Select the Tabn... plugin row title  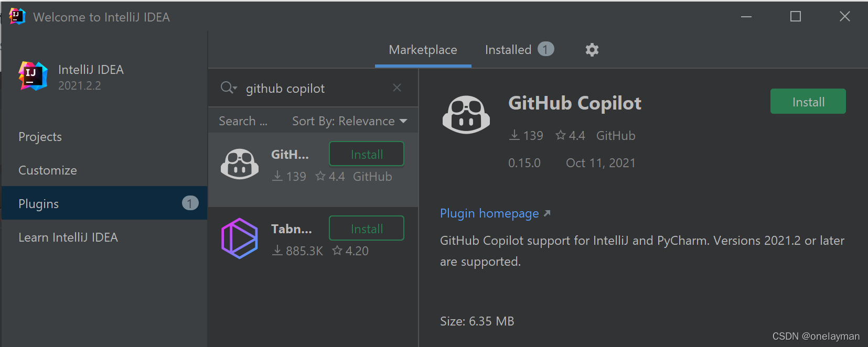point(292,229)
